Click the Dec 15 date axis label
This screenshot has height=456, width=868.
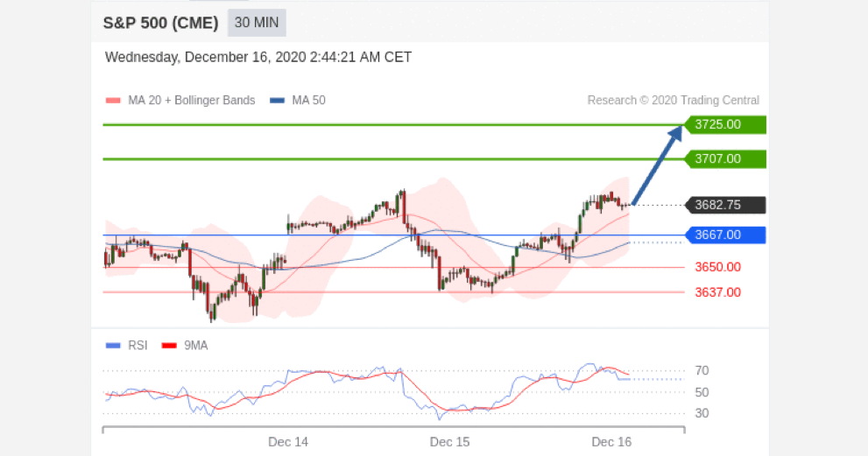click(449, 442)
